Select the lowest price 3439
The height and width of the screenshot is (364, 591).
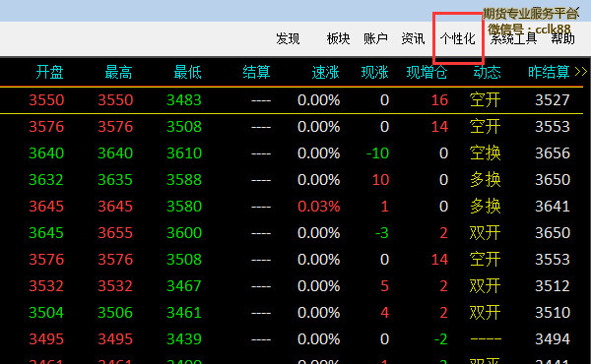point(184,339)
